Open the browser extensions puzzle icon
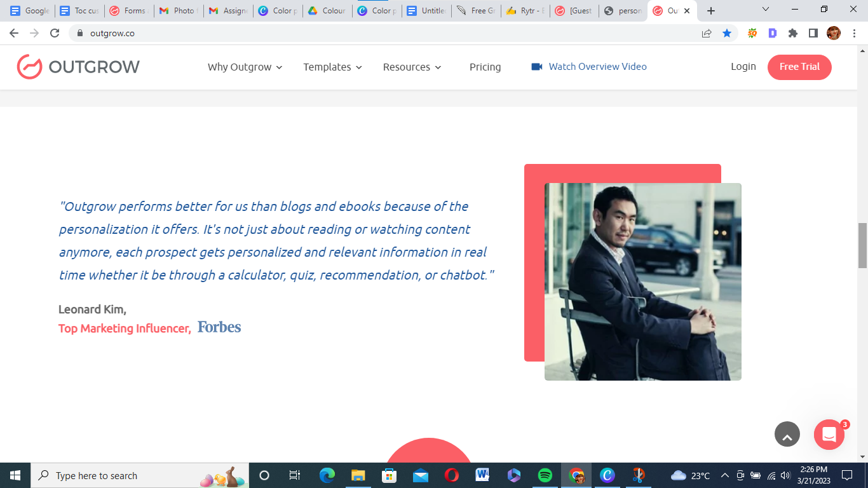Viewport: 868px width, 488px height. click(792, 33)
